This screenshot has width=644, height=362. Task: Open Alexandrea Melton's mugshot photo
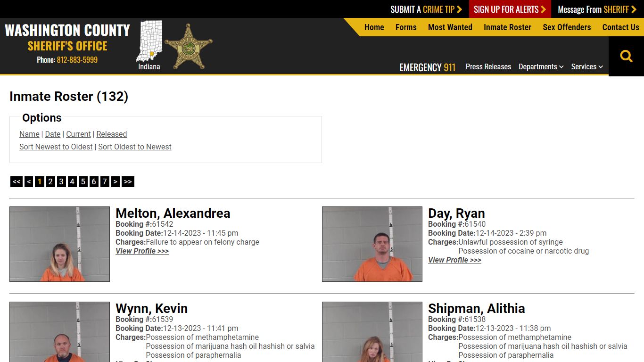[x=59, y=244]
